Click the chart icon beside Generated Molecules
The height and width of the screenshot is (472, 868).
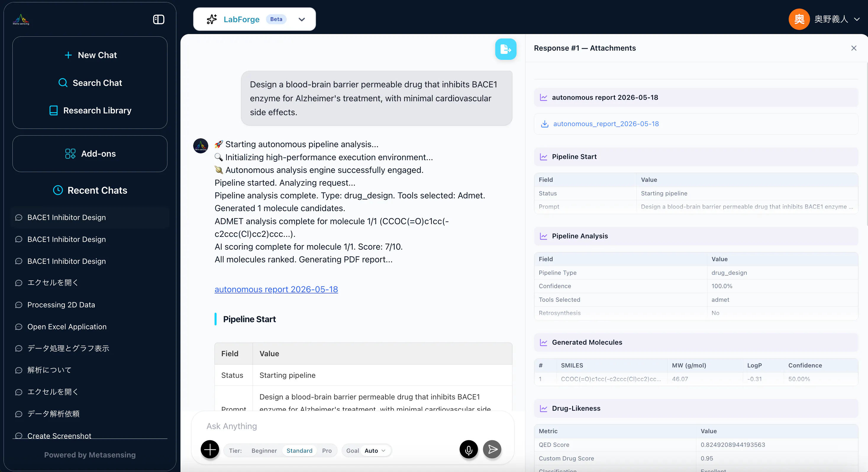point(543,342)
